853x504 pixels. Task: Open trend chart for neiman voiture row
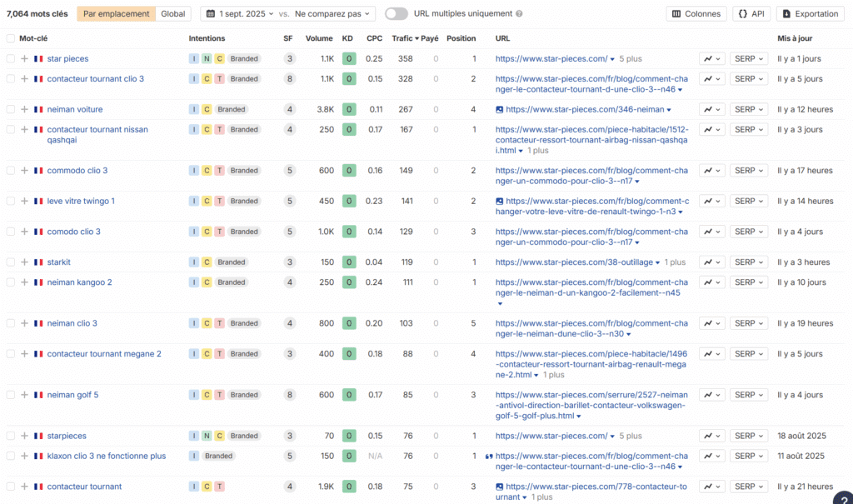711,109
